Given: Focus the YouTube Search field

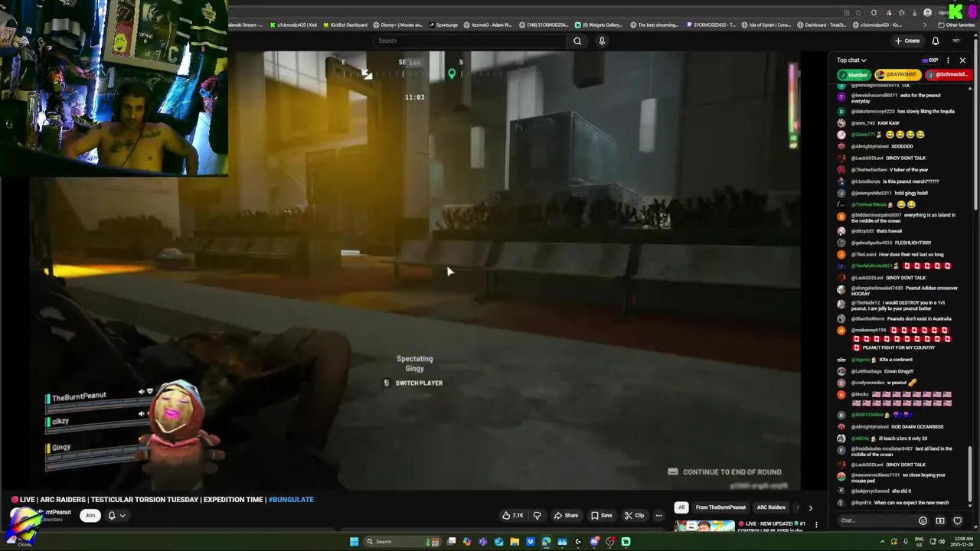Looking at the screenshot, I should 471,41.
